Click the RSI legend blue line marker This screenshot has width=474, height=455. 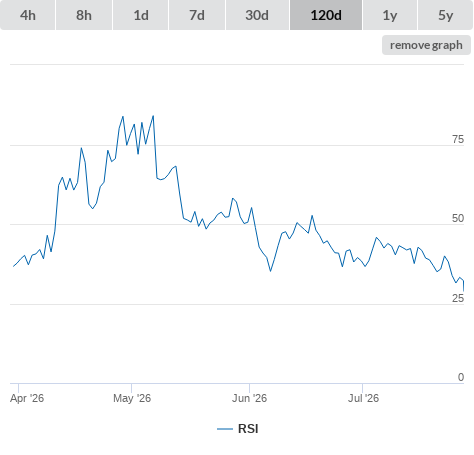225,429
